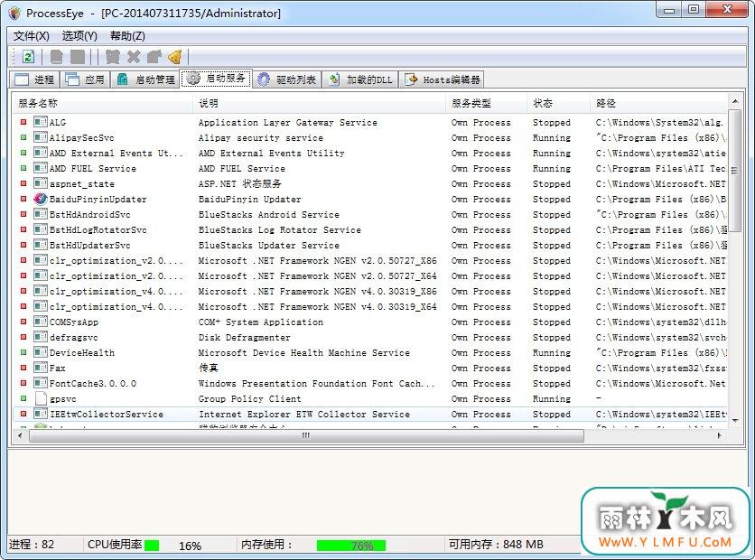Switch to the 进程 tab

pyautogui.click(x=34, y=79)
